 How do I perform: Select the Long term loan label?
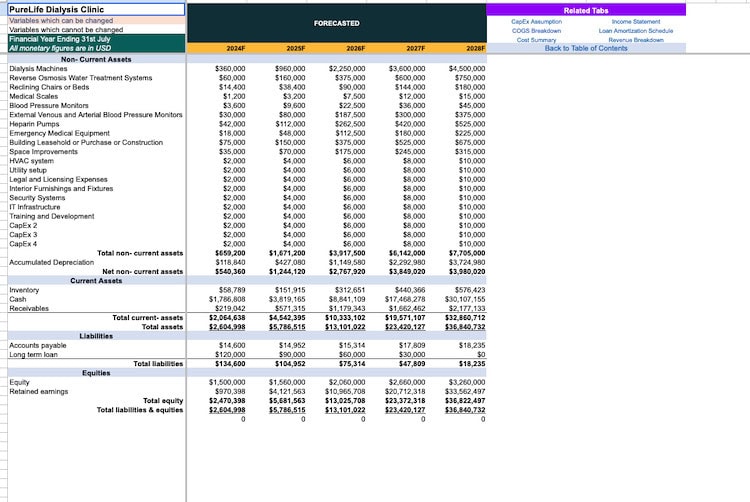[x=33, y=354]
